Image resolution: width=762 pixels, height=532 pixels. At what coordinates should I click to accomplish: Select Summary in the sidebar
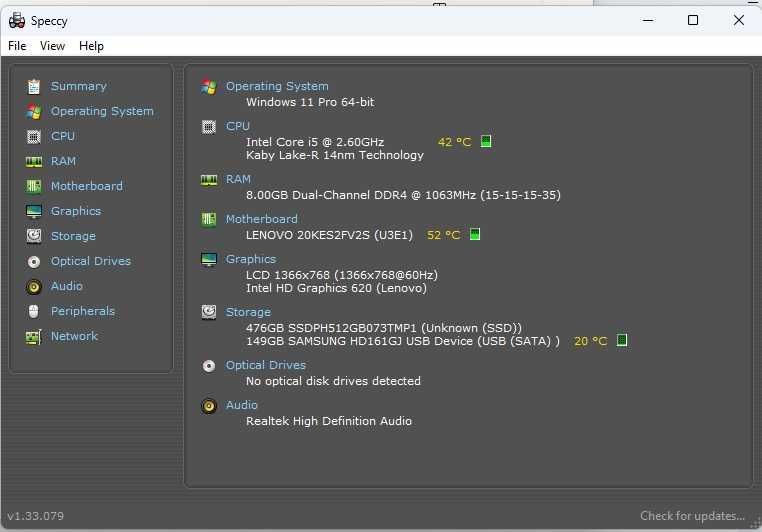(x=79, y=86)
